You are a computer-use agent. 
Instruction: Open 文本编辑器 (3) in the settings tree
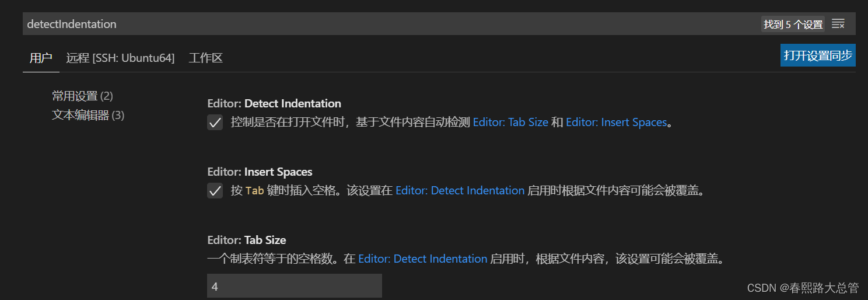pyautogui.click(x=88, y=115)
